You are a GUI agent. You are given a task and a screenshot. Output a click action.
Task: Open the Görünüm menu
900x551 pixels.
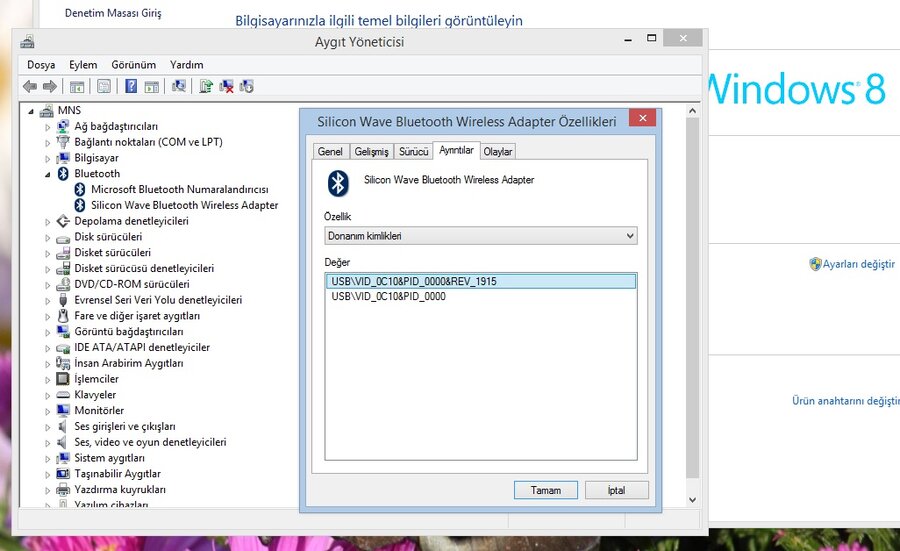coord(134,65)
